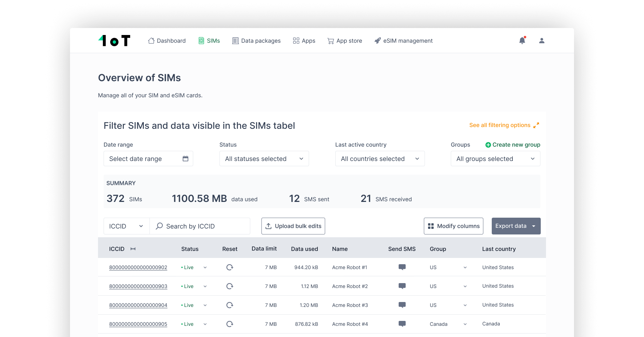
Task: Click the 944.20 kB data used value
Action: (306, 267)
